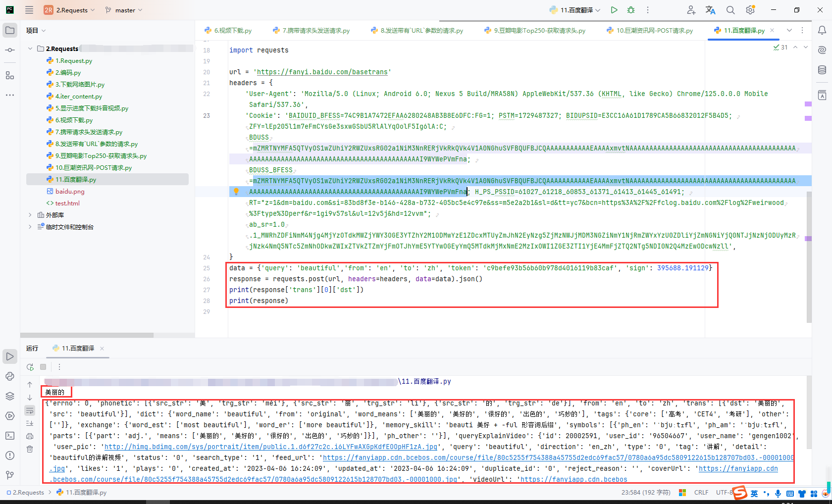
Task: Switch to 10.巨潮资讯网-POST请求.py tab
Action: tap(650, 31)
